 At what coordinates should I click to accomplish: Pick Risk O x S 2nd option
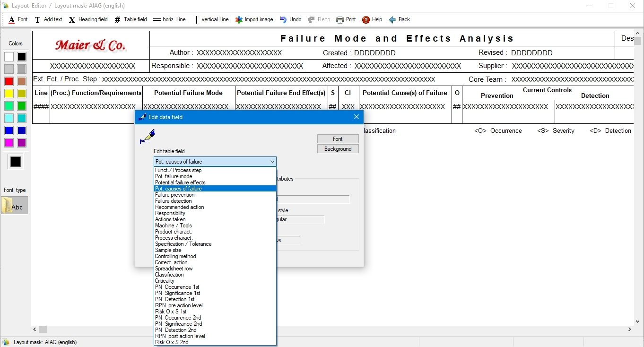point(215,342)
